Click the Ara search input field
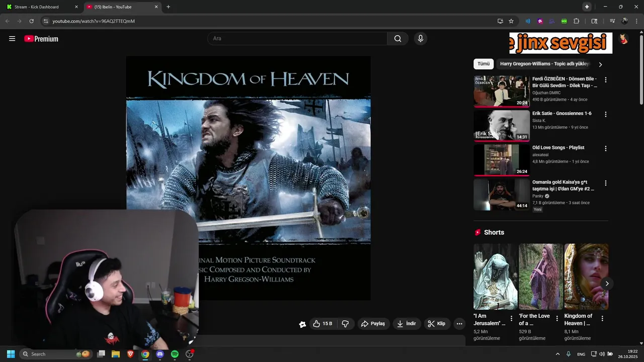 click(297, 39)
